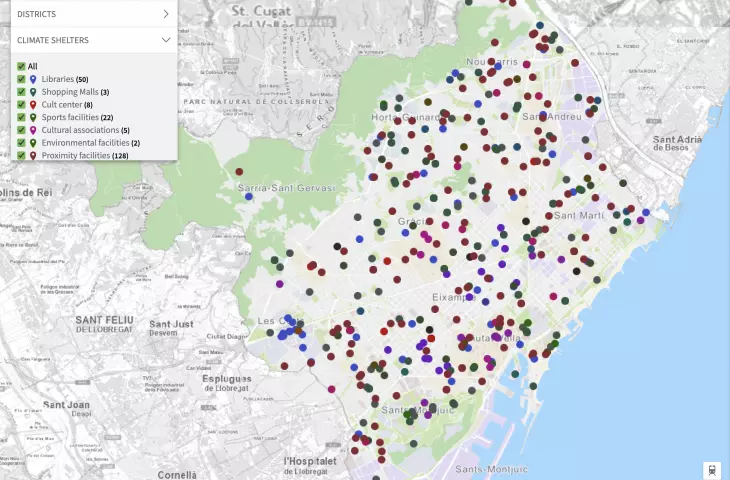Select the lone marker inside Collserola park above Sarrià
Screen dimensions: 730x480
pyautogui.click(x=239, y=172)
